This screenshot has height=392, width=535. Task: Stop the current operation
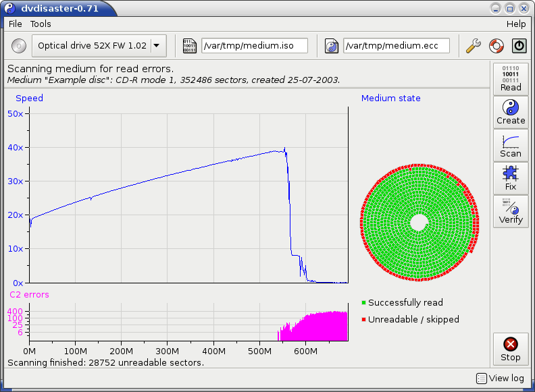click(511, 349)
